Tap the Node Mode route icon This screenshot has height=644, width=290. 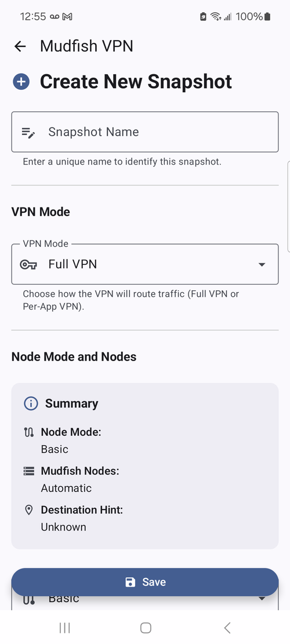pyautogui.click(x=28, y=432)
